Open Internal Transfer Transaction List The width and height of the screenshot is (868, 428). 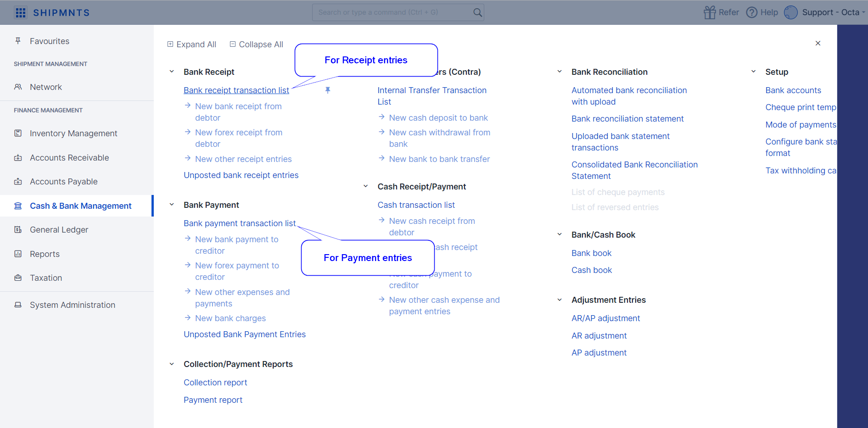(x=432, y=96)
